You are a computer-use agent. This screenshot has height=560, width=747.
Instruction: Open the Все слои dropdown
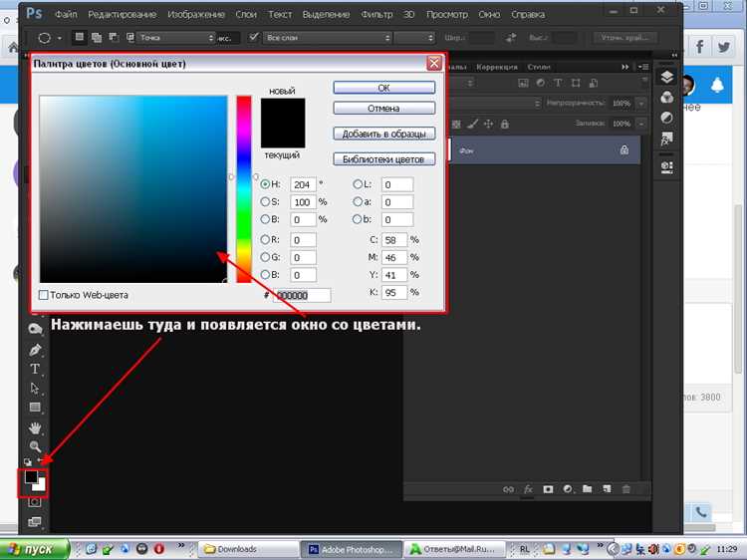pos(328,38)
